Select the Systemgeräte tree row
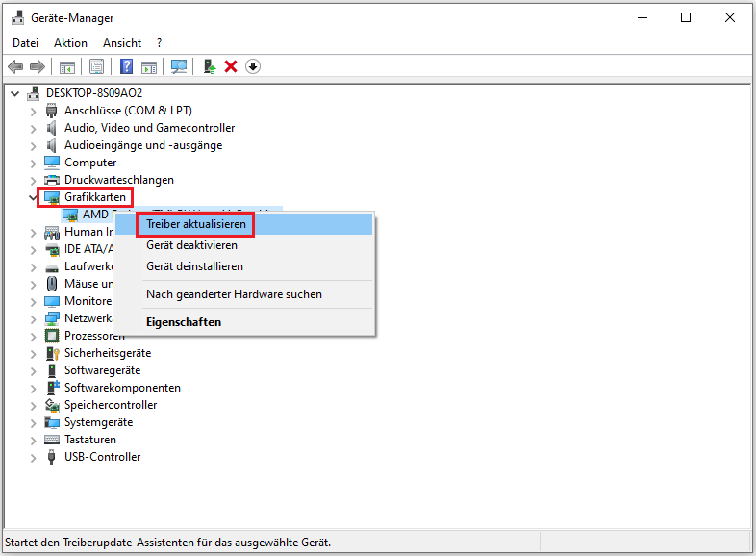The width and height of the screenshot is (756, 556). pyautogui.click(x=98, y=422)
